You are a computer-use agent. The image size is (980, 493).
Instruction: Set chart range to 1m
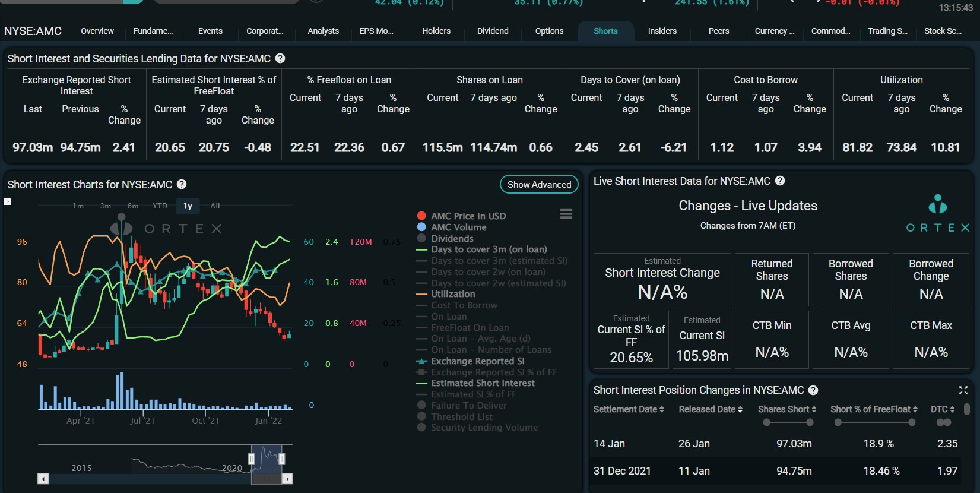(x=78, y=206)
